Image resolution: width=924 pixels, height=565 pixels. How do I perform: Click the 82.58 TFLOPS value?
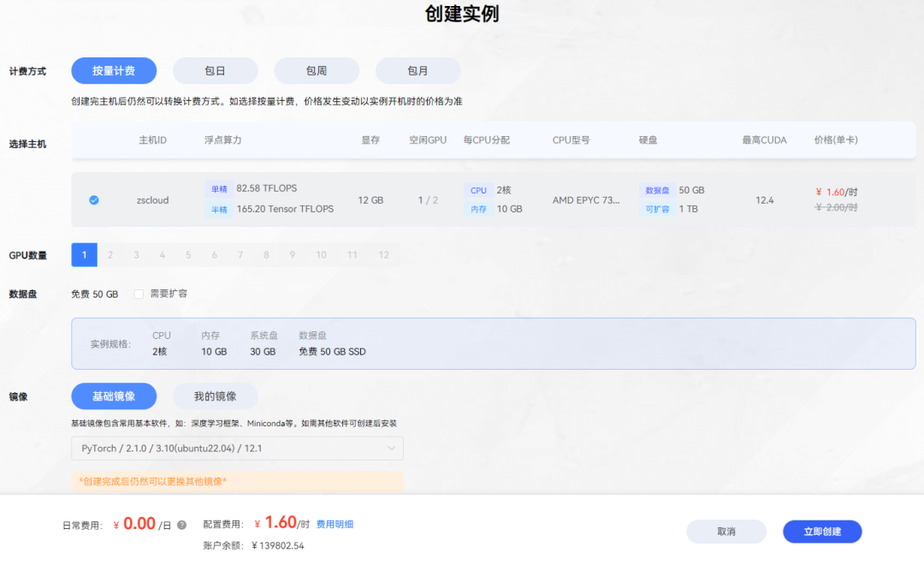(267, 188)
